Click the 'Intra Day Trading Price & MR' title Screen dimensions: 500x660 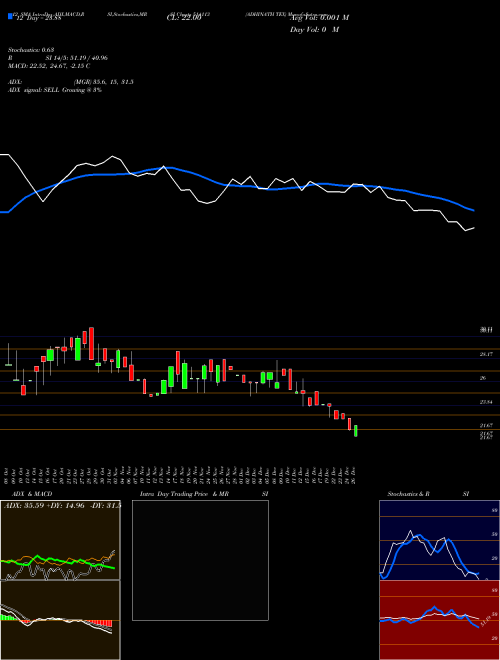[x=184, y=494]
